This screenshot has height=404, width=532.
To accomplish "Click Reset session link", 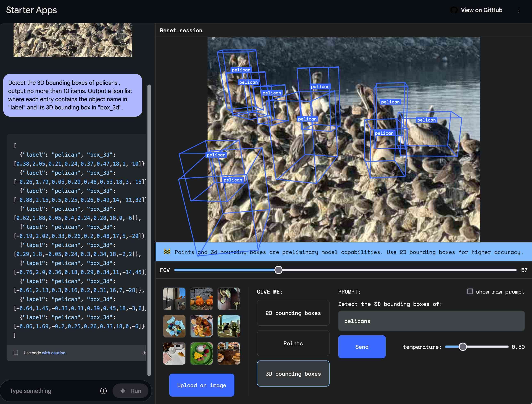I will tap(181, 30).
